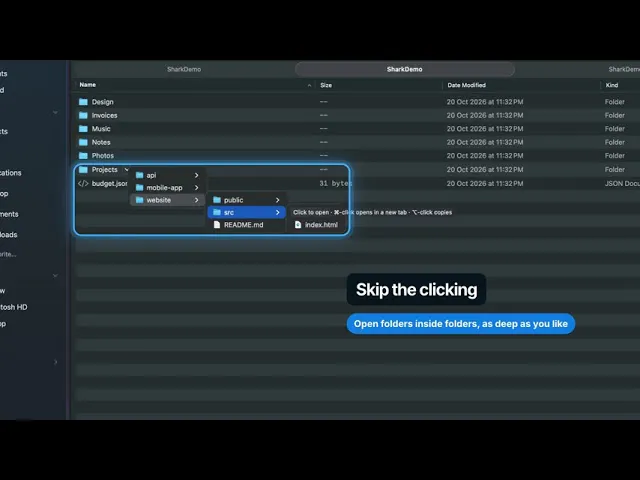Click the 'JSON Document' kind cell

click(622, 183)
